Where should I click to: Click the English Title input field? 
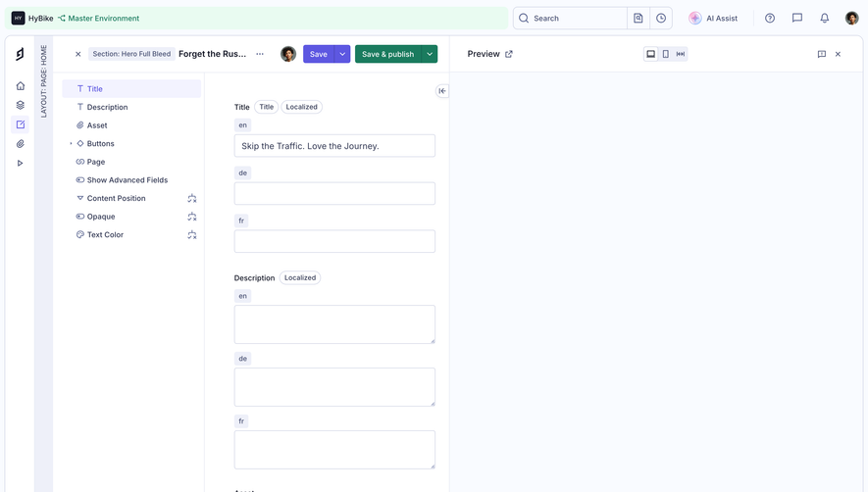tap(334, 146)
